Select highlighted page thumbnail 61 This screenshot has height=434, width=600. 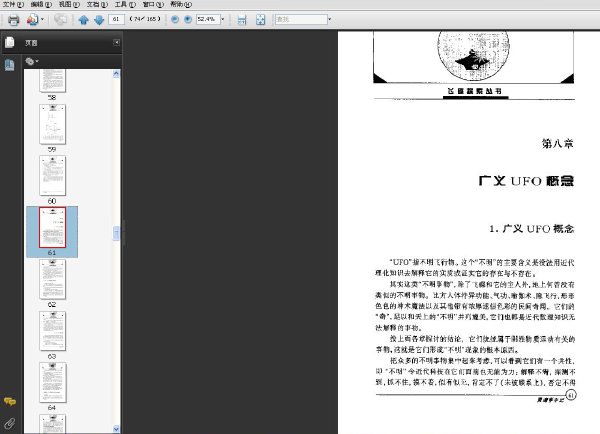coord(52,227)
